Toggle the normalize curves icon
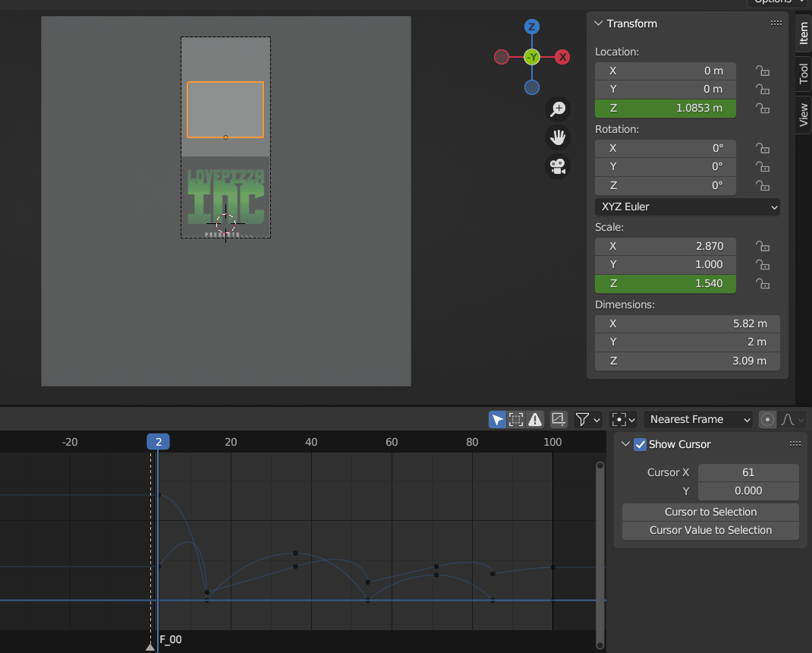812x653 pixels. tap(559, 419)
